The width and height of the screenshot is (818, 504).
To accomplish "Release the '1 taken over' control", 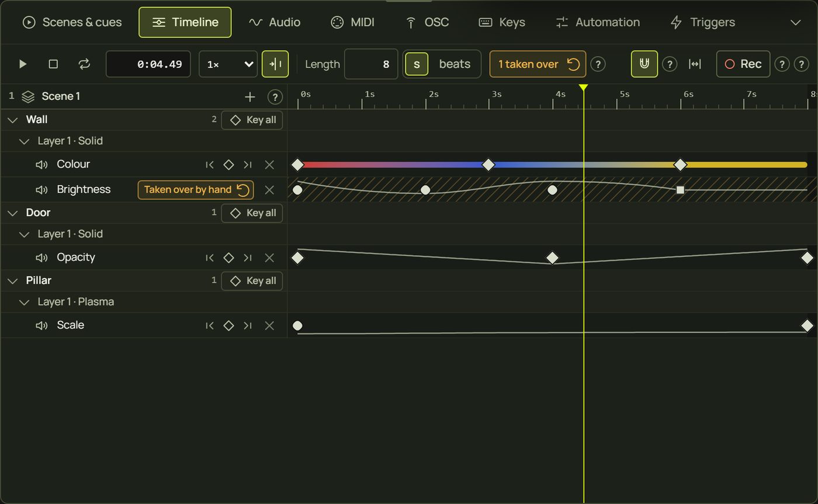I will (538, 64).
